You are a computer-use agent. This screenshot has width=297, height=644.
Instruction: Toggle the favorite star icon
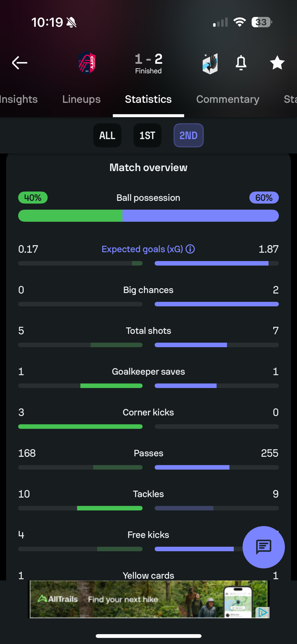coord(277,62)
